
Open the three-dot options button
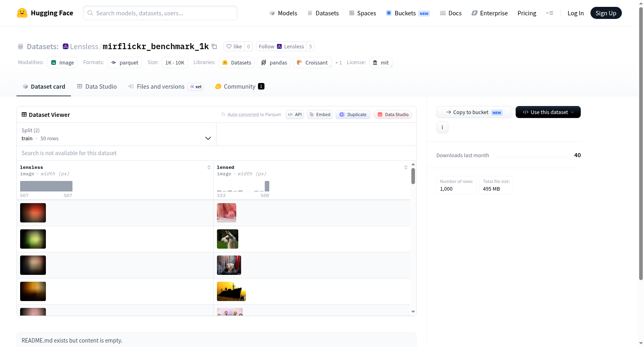(x=442, y=127)
